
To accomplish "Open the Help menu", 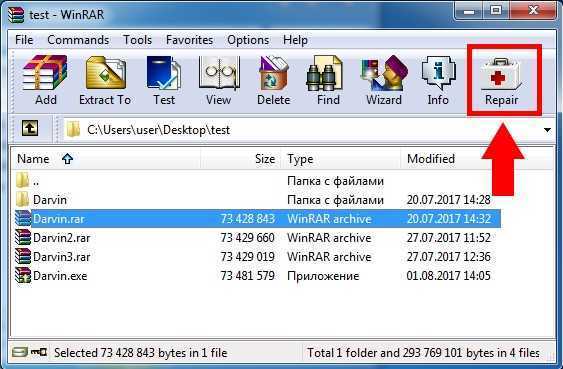I will click(x=296, y=40).
